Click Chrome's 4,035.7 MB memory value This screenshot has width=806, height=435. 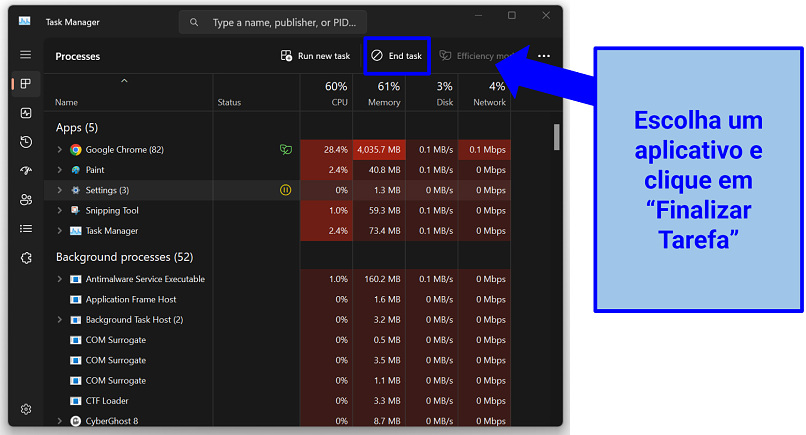[379, 150]
